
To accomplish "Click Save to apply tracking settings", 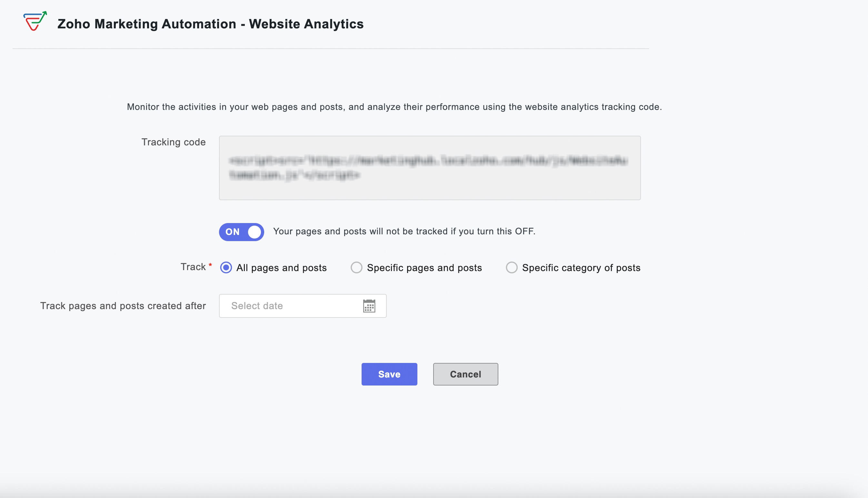I will coord(389,374).
